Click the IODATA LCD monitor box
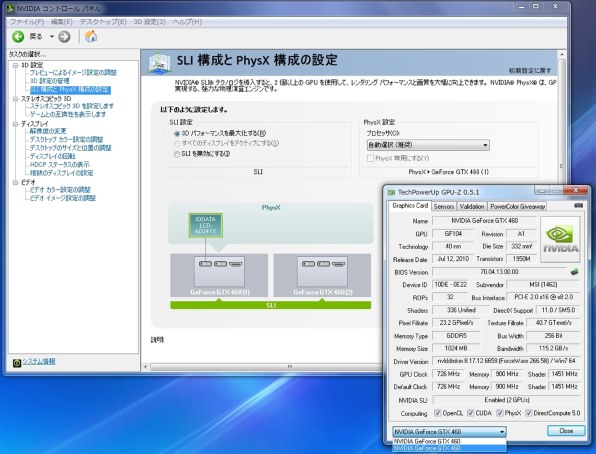Viewport: 596px width, 454px height. tap(206, 225)
